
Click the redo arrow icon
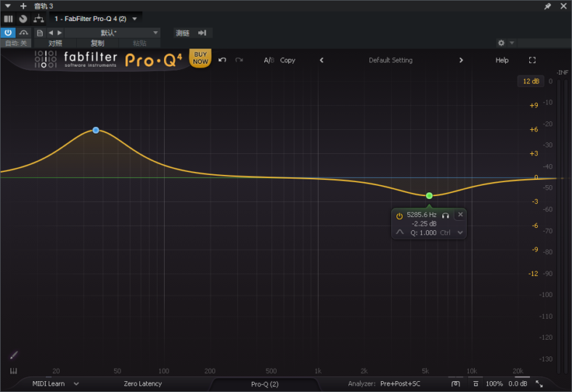coord(240,60)
